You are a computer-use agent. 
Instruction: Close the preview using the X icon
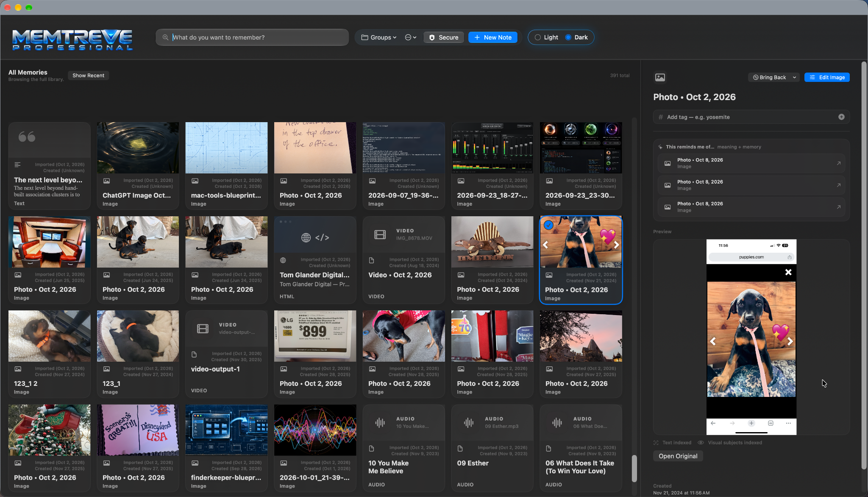788,272
